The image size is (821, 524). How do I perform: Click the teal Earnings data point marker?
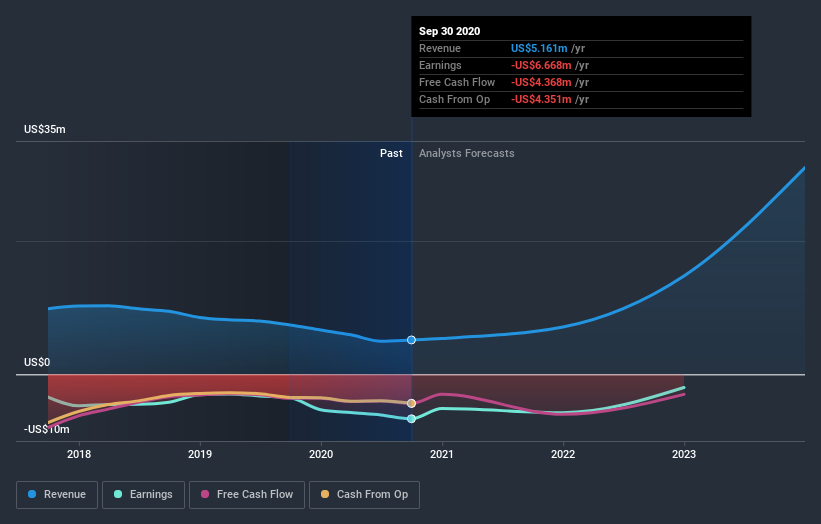coord(412,419)
